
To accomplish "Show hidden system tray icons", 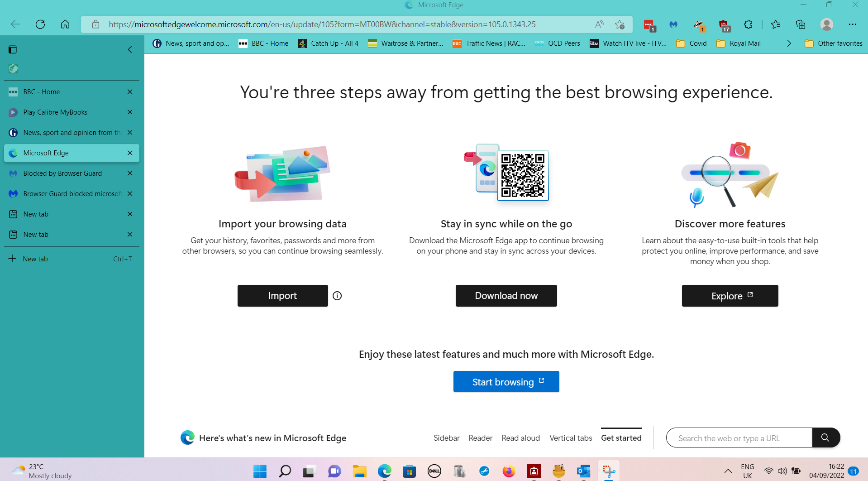I will click(728, 471).
